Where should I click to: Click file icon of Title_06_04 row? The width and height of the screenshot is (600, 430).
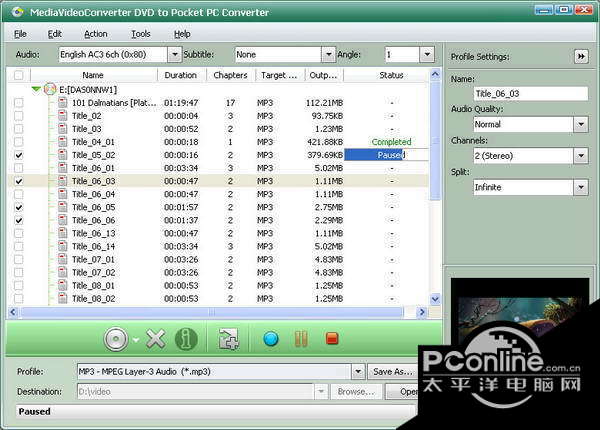tap(63, 194)
